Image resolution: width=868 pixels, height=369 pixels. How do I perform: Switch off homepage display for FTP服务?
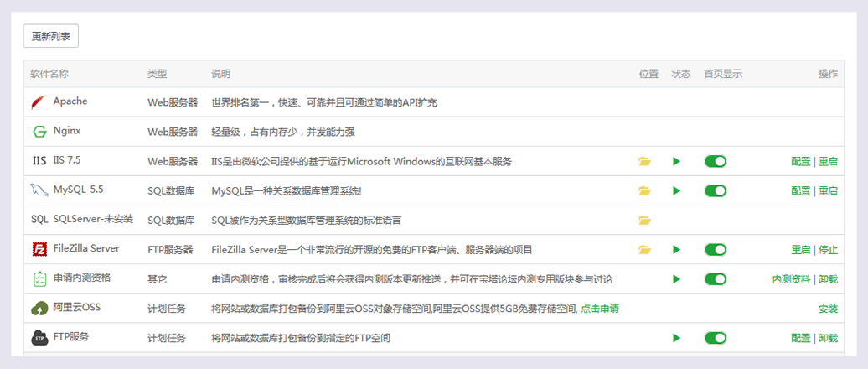716,338
